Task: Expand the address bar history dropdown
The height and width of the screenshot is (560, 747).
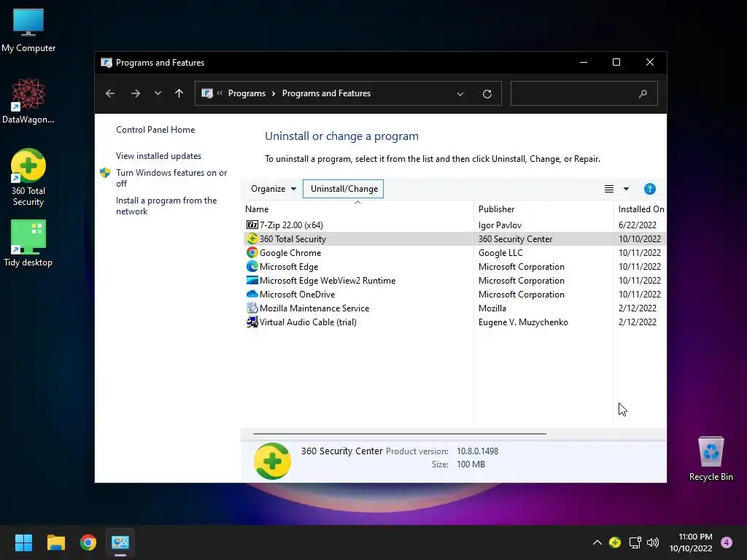Action: pyautogui.click(x=460, y=94)
